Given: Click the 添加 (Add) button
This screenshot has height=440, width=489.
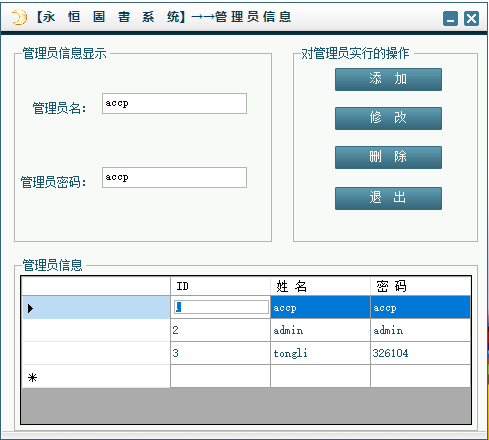Looking at the screenshot, I should pos(388,79).
